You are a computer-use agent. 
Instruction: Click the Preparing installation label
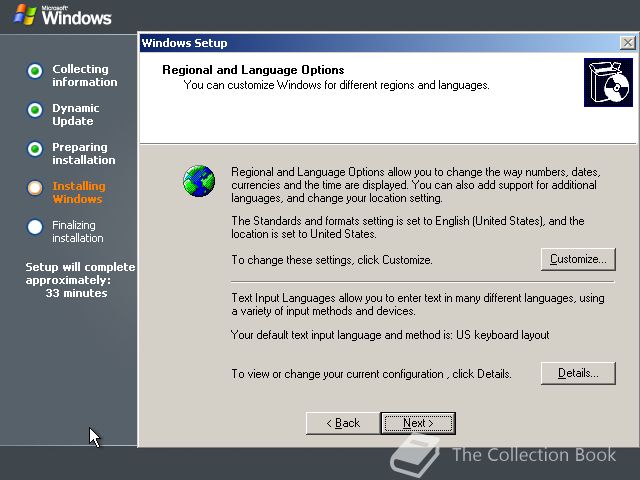[84, 153]
